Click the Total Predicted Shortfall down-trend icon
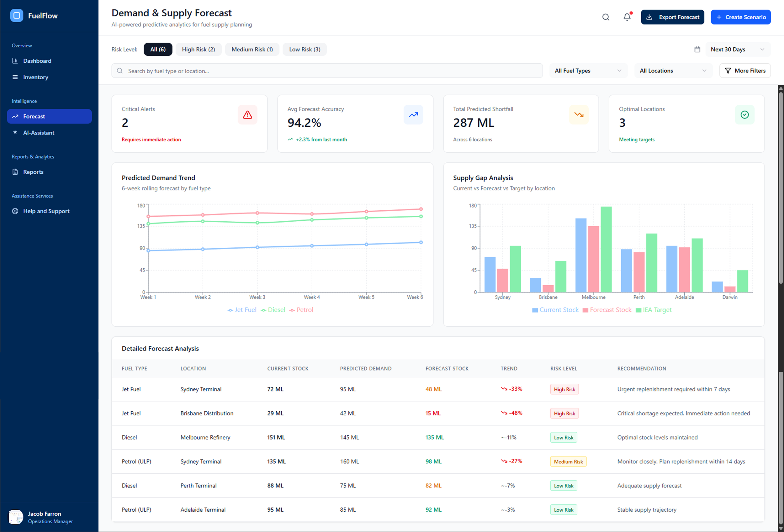The width and height of the screenshot is (784, 532). coord(579,115)
